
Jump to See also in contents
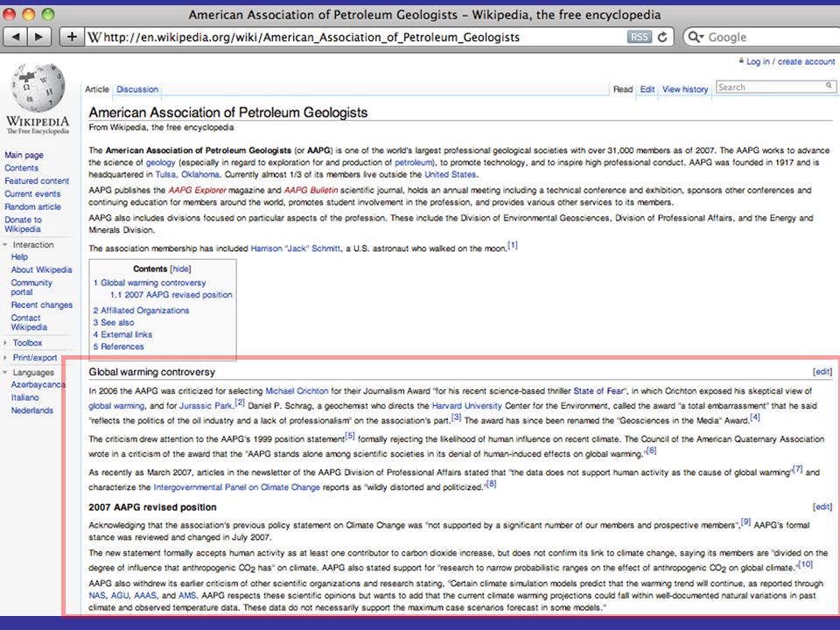pos(114,323)
